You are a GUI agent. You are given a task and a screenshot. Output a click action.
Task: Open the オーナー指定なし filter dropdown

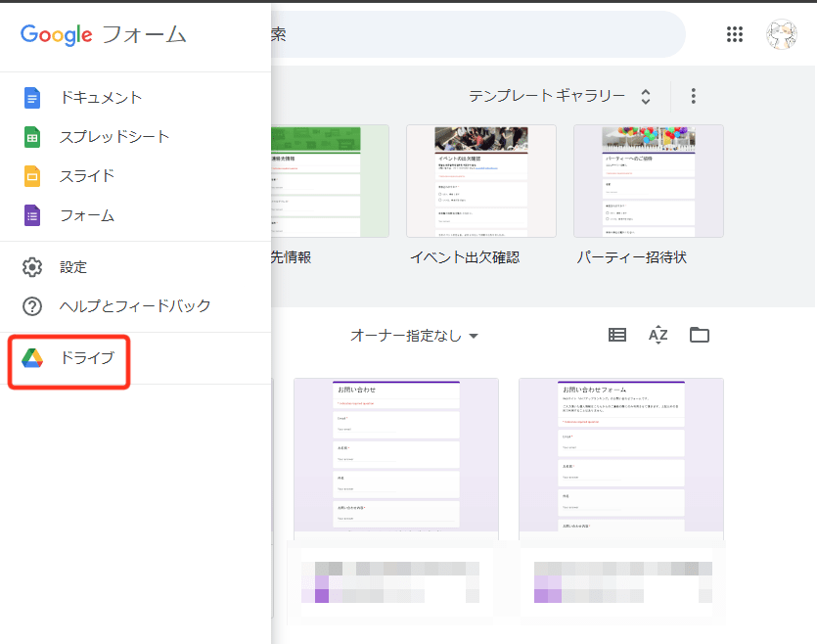point(413,335)
